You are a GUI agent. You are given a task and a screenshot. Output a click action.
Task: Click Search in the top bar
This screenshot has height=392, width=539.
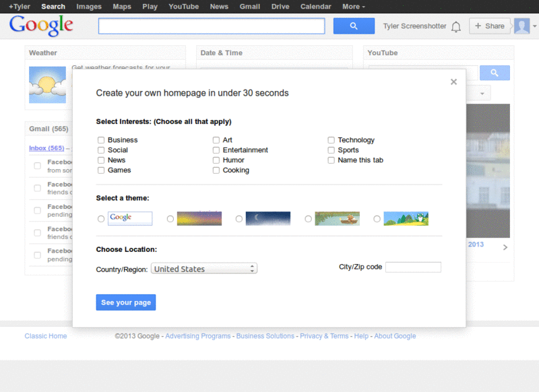pos(53,7)
